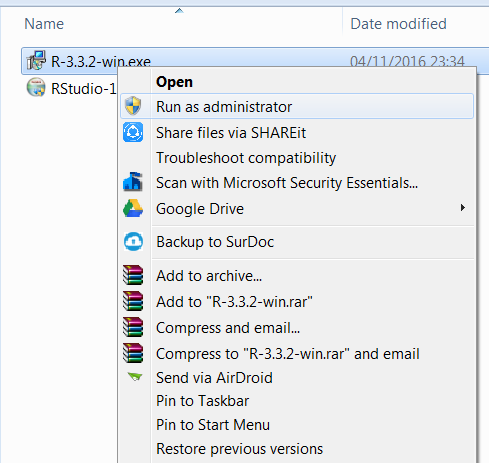The width and height of the screenshot is (489, 463).
Task: Click the Microsoft Security Essentials castle icon
Action: [133, 182]
